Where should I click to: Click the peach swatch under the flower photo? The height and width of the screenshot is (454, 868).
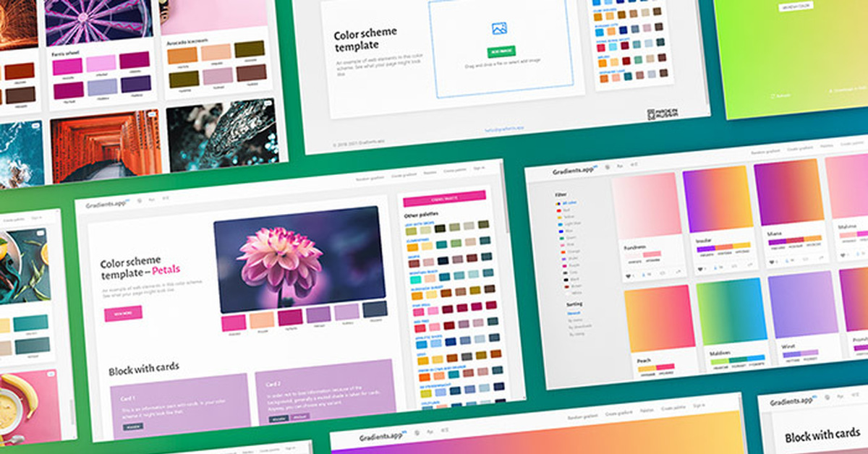(262, 320)
